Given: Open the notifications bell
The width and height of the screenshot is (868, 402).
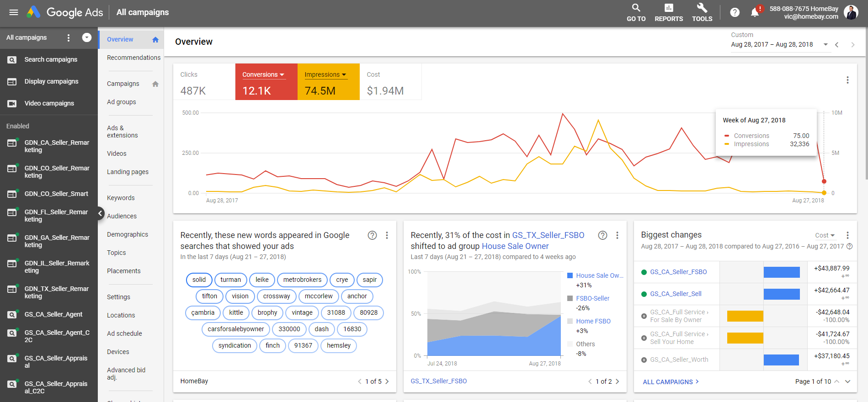Looking at the screenshot, I should (x=755, y=12).
